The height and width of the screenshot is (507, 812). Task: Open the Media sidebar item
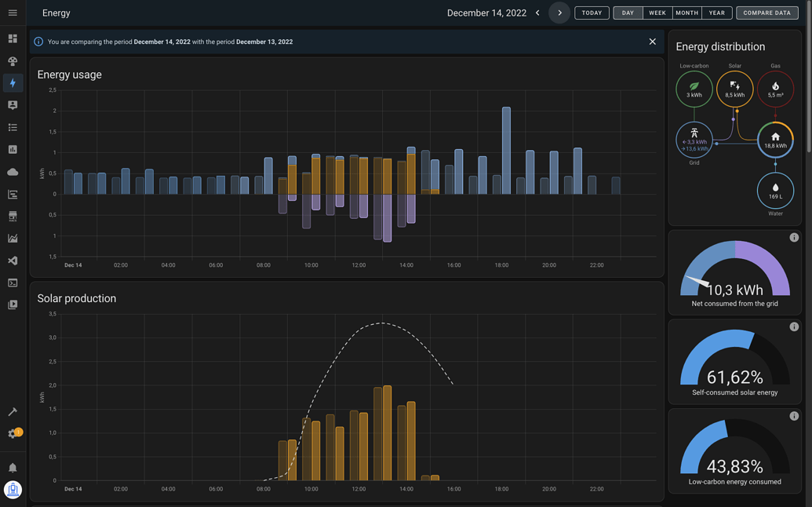point(13,305)
